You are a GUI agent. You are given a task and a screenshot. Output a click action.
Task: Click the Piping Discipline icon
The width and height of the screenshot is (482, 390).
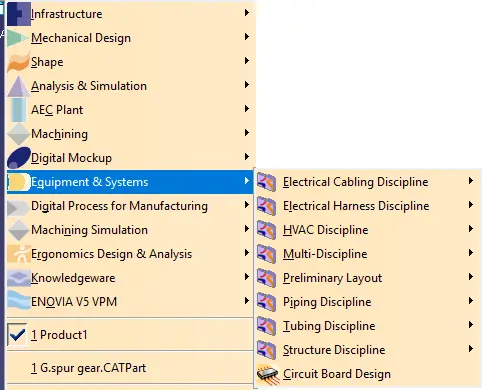click(x=266, y=302)
